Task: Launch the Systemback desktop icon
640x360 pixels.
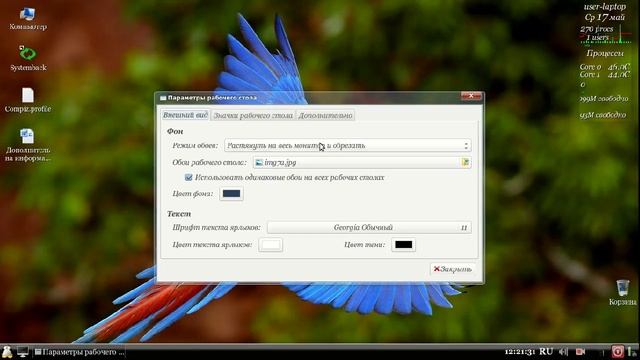Action: click(x=28, y=58)
